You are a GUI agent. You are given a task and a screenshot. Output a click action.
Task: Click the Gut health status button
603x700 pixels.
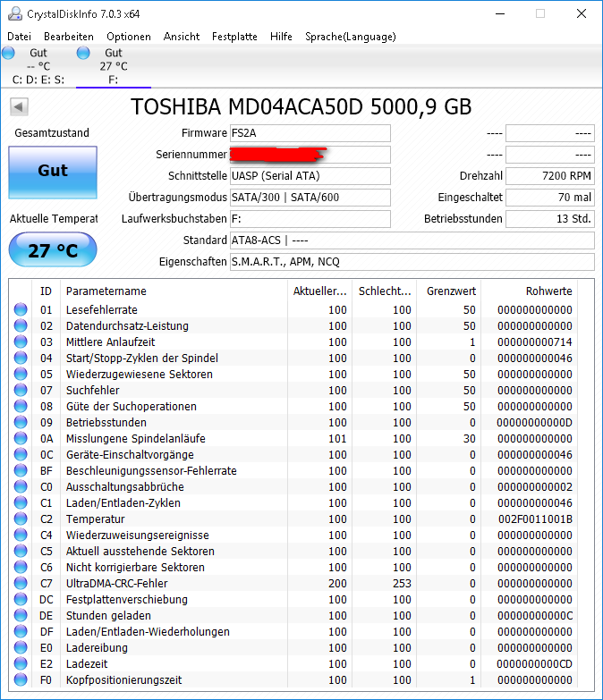(x=53, y=172)
